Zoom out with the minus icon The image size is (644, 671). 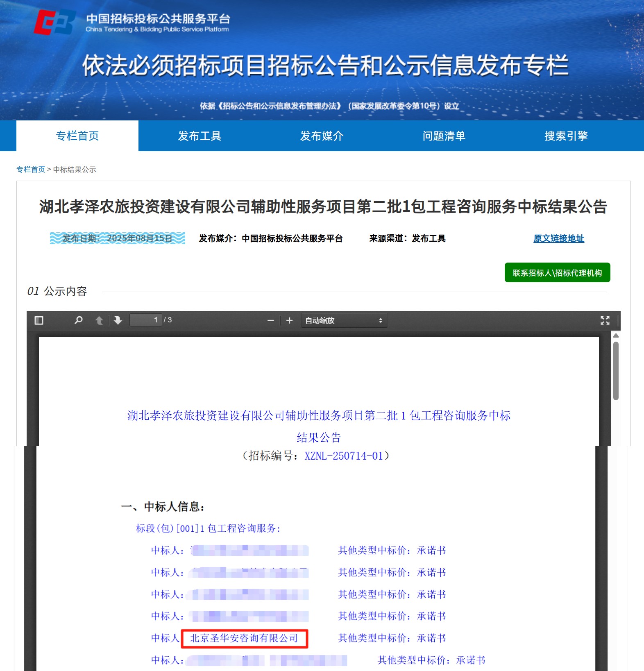point(270,320)
